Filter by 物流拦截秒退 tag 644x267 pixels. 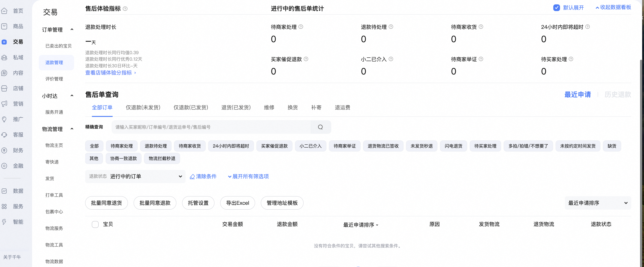[x=162, y=158]
